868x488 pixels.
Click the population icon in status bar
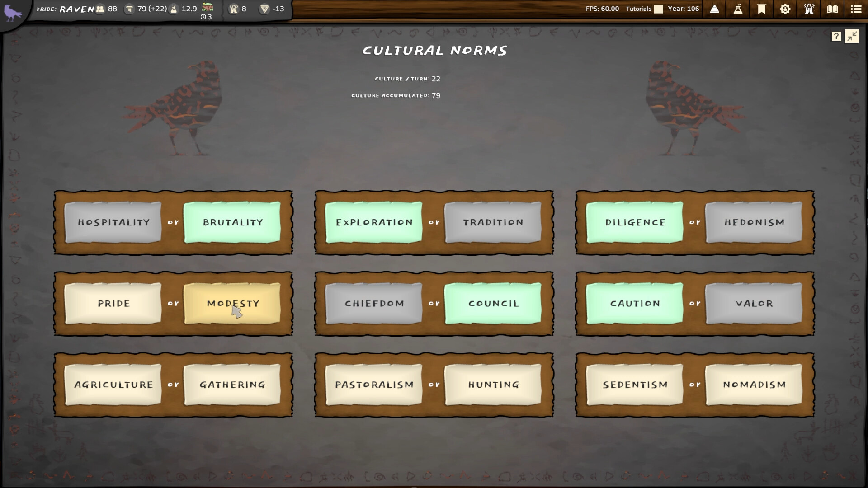100,9
